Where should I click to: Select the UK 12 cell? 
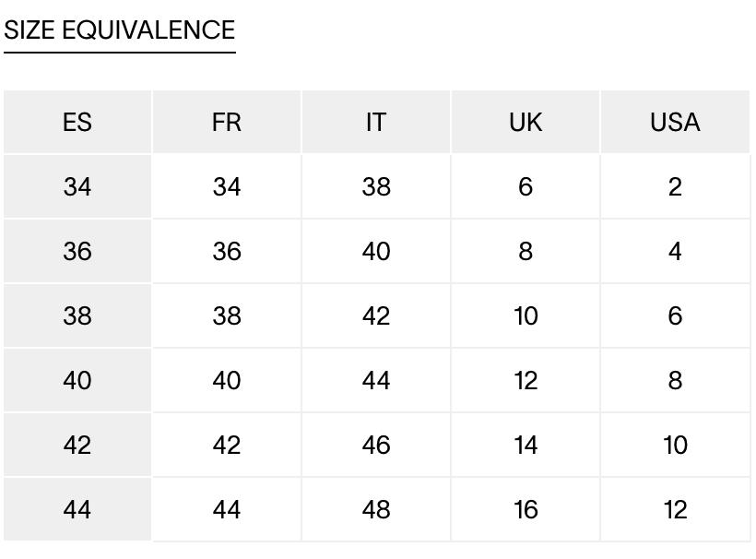526,381
